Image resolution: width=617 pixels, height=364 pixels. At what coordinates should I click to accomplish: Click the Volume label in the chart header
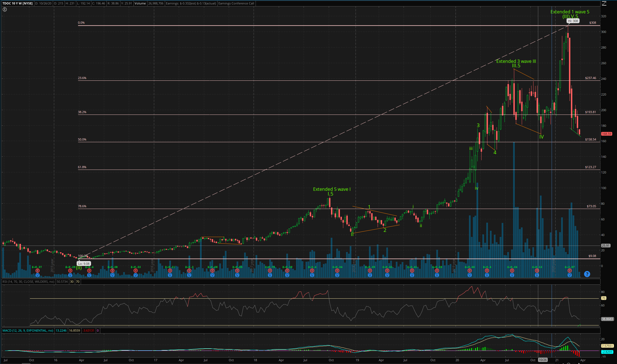(x=140, y=3)
